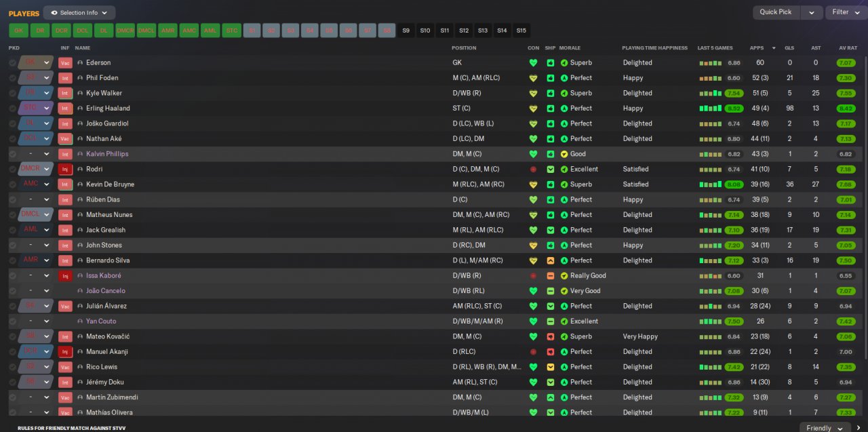Click Mateo Kovačić's red sharpness icon

551,336
